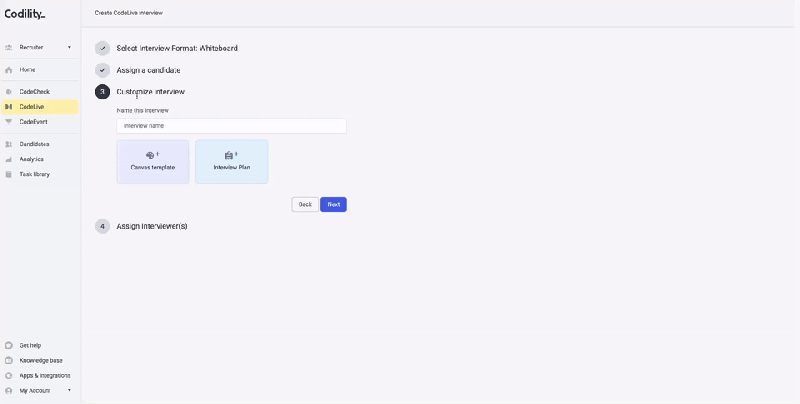Open CodeCheck section
This screenshot has height=404, width=800.
35,92
